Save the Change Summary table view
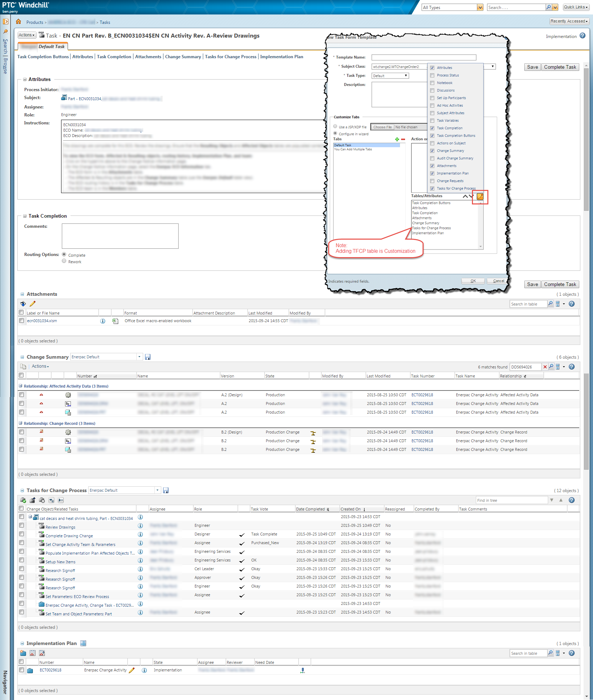The height and width of the screenshot is (700, 593). [148, 357]
